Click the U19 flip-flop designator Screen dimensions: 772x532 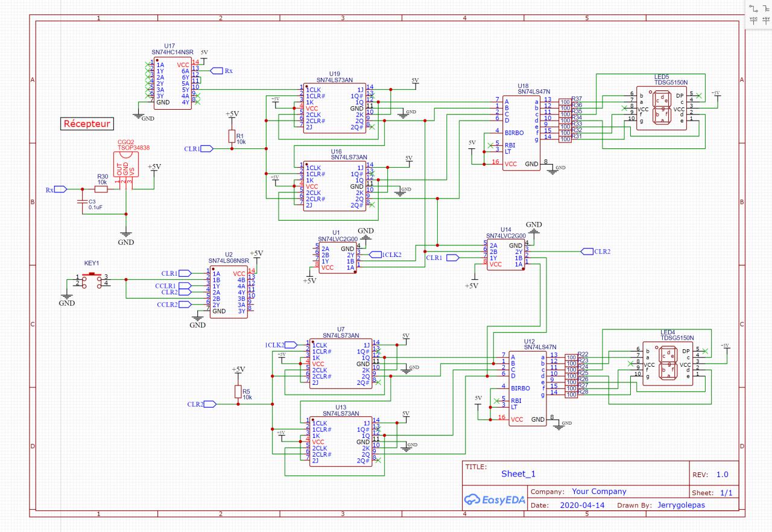pyautogui.click(x=335, y=74)
